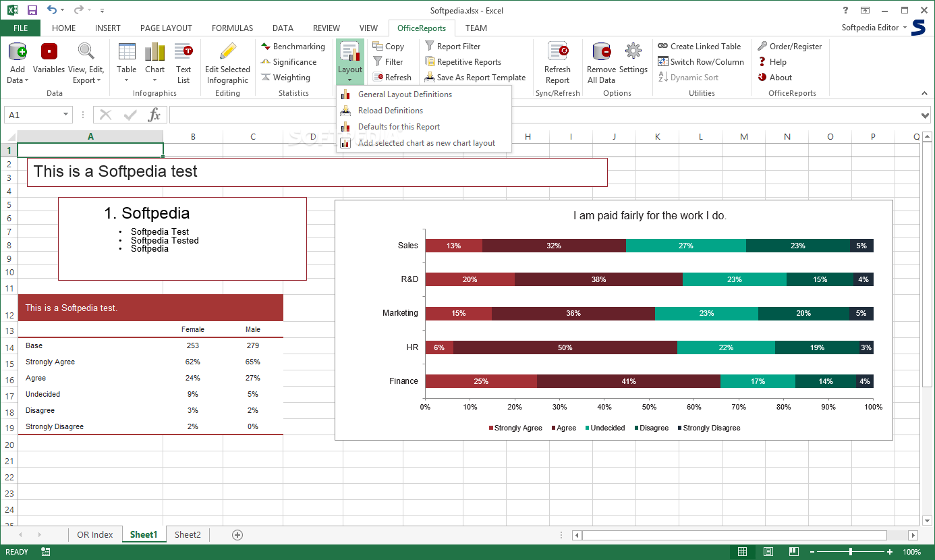Switch to Page Layout view in status bar
This screenshot has width=935, height=560.
coord(768,552)
